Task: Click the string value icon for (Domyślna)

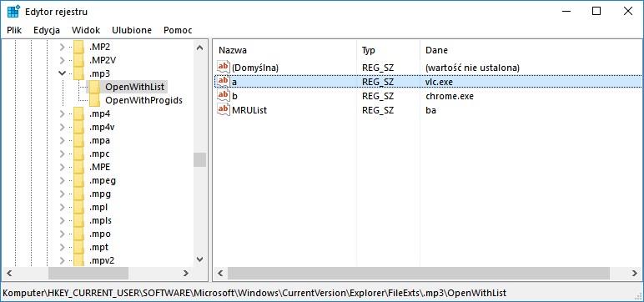Action: [x=224, y=67]
